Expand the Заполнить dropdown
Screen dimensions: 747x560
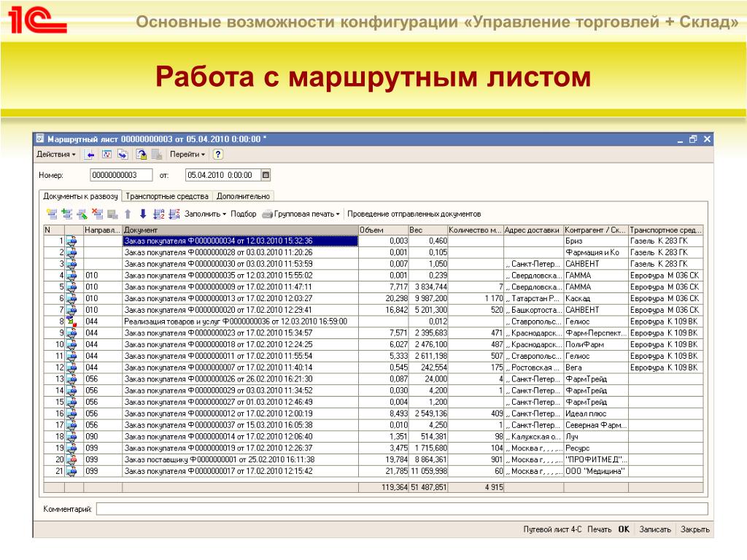(x=205, y=214)
